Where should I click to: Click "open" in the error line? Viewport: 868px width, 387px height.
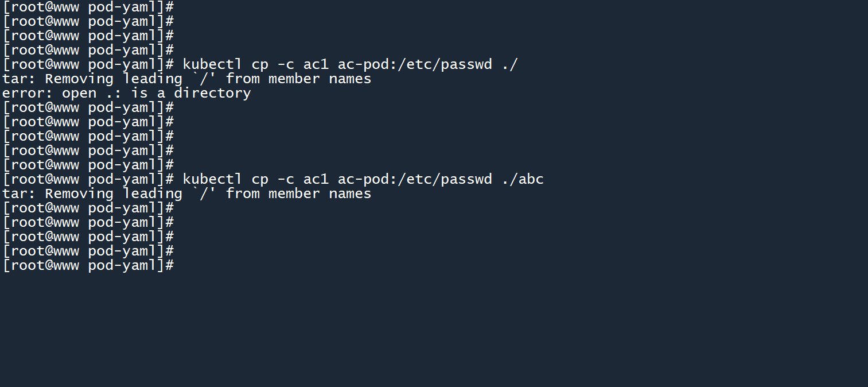[79, 93]
